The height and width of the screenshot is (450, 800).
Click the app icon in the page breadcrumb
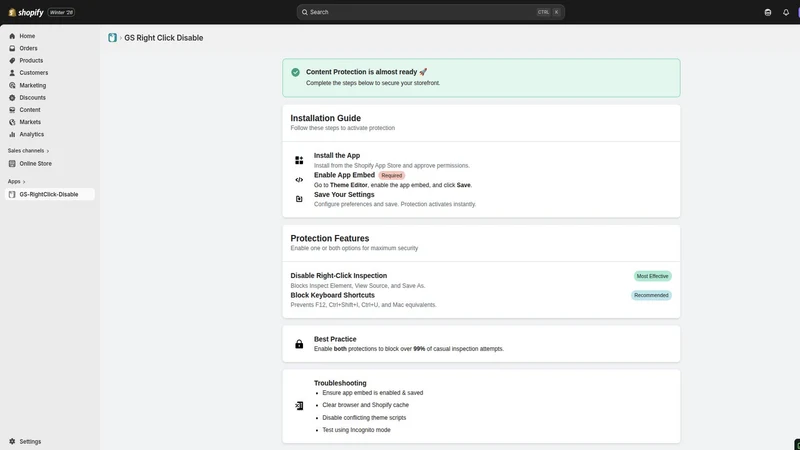point(112,38)
